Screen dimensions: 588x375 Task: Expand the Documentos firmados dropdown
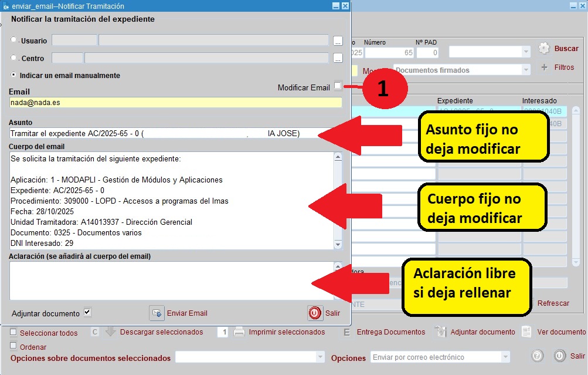526,70
